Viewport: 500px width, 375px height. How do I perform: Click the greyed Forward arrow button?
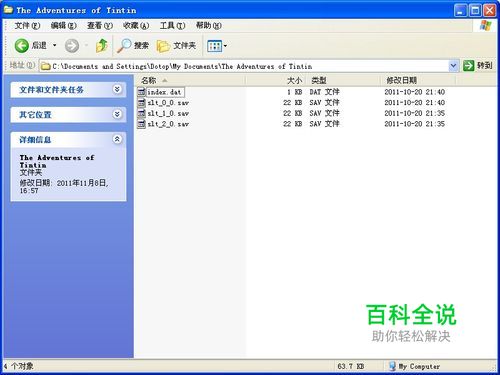pos(72,46)
